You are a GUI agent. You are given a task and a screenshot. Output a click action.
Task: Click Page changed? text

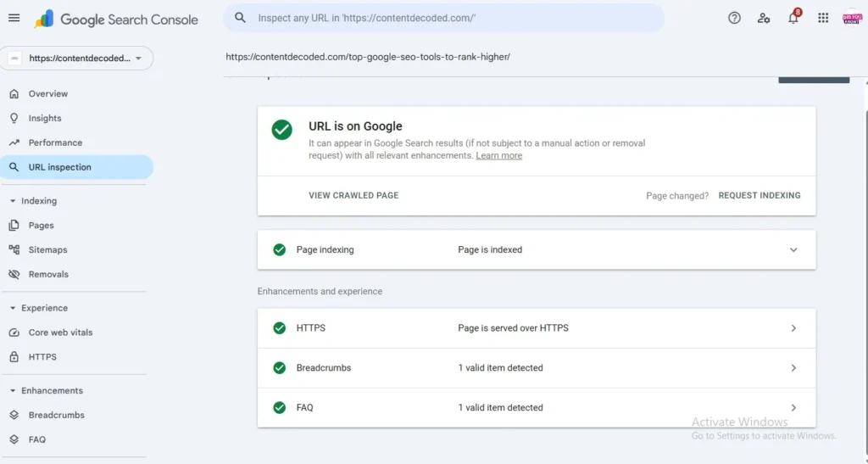pos(677,195)
